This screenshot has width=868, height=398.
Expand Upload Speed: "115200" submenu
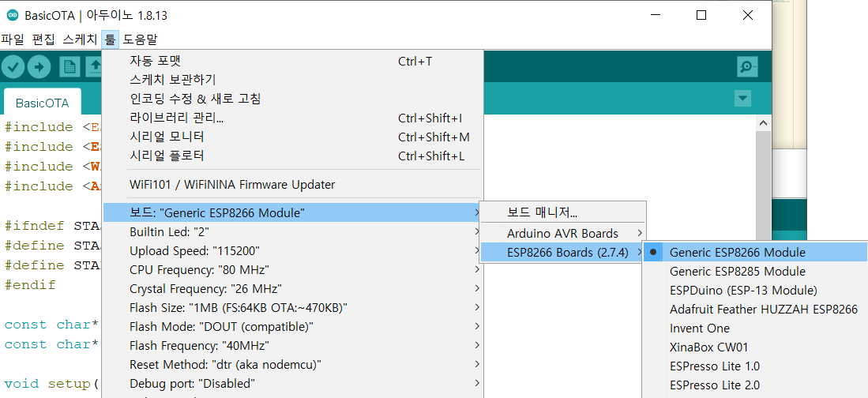pos(293,251)
